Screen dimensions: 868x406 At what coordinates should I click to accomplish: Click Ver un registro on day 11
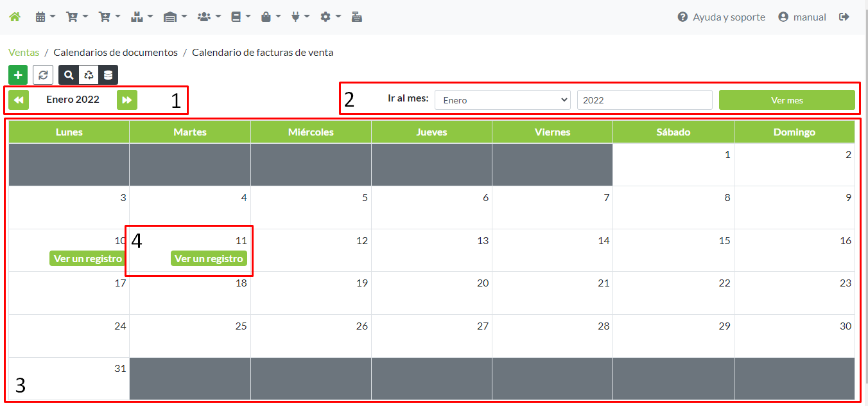(209, 258)
